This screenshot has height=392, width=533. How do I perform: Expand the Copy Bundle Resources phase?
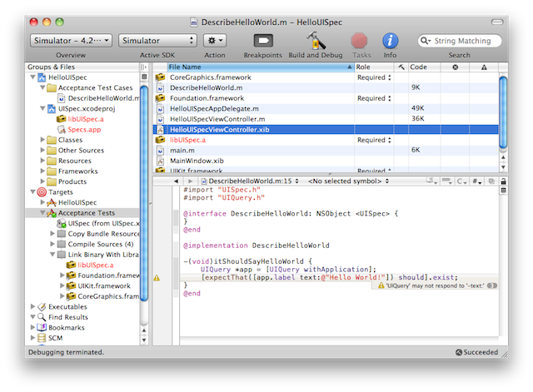[52, 233]
